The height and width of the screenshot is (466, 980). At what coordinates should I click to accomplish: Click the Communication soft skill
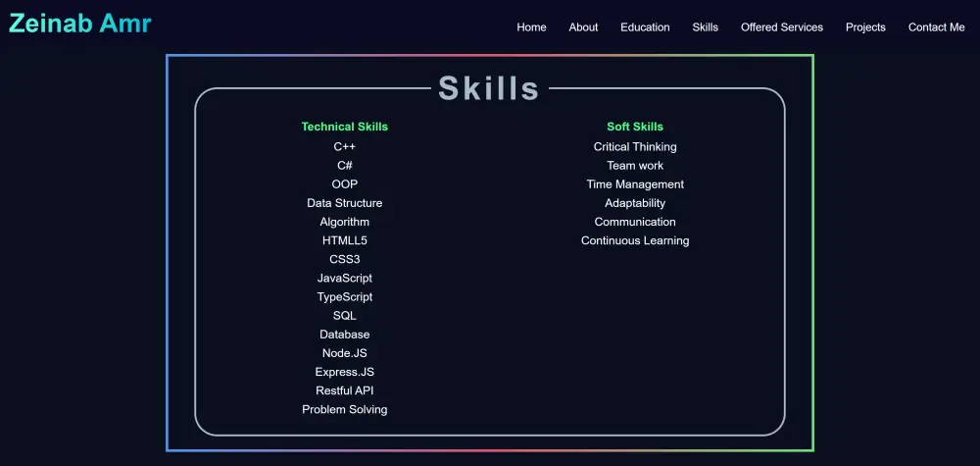coord(635,222)
